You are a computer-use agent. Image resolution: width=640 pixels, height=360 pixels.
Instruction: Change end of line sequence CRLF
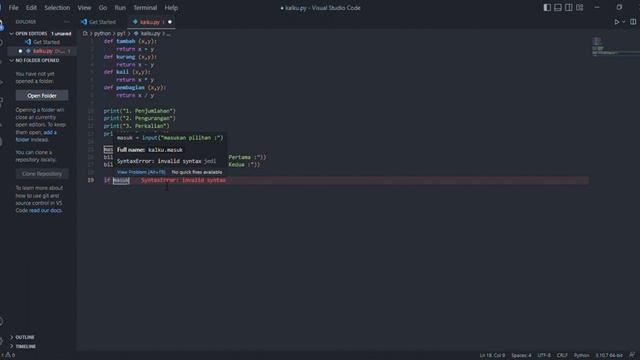(562, 356)
